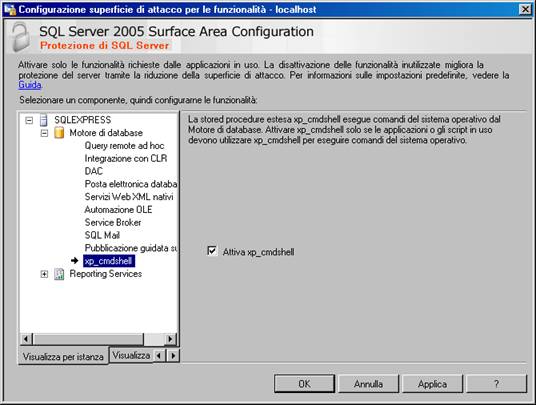Select Automazione OLE tree item
This screenshot has width=536, height=405.
pos(118,210)
